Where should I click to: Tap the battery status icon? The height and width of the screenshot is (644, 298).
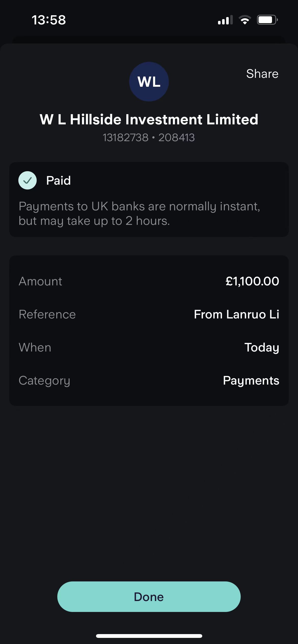pos(267,20)
